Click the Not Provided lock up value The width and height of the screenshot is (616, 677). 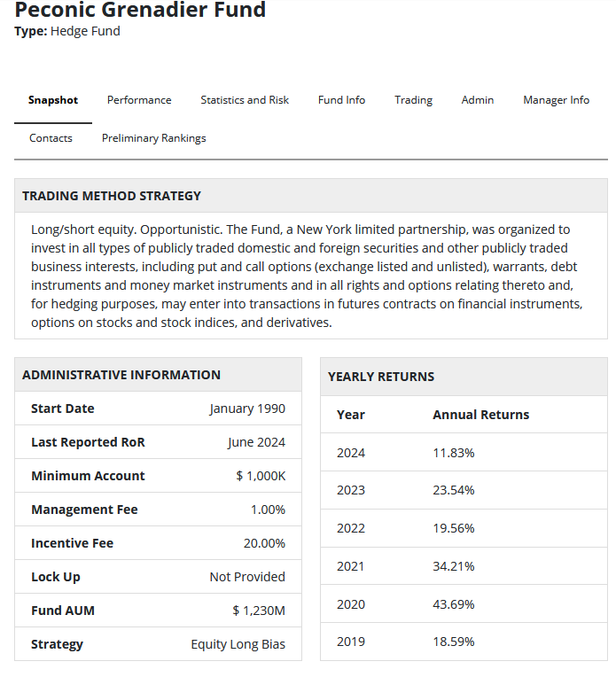(247, 577)
